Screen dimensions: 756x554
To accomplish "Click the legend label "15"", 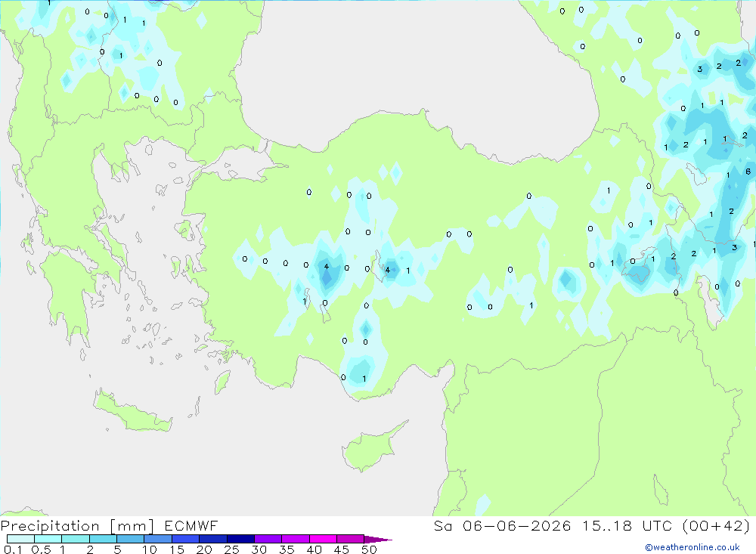I will point(177,549).
